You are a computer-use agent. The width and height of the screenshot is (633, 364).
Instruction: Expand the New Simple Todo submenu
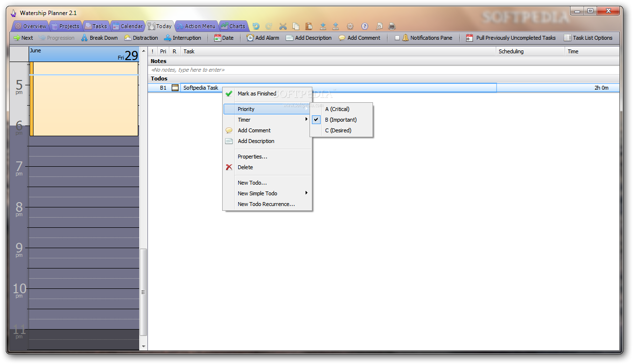tap(267, 193)
